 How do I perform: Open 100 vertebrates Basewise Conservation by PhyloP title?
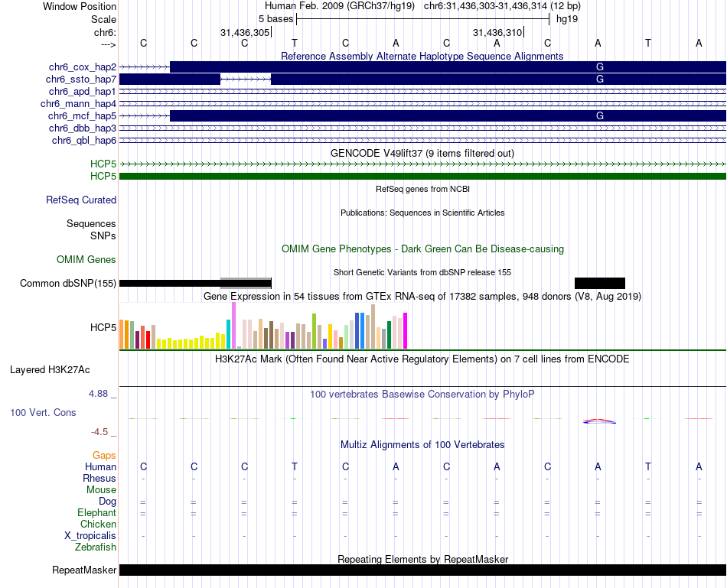(x=422, y=395)
